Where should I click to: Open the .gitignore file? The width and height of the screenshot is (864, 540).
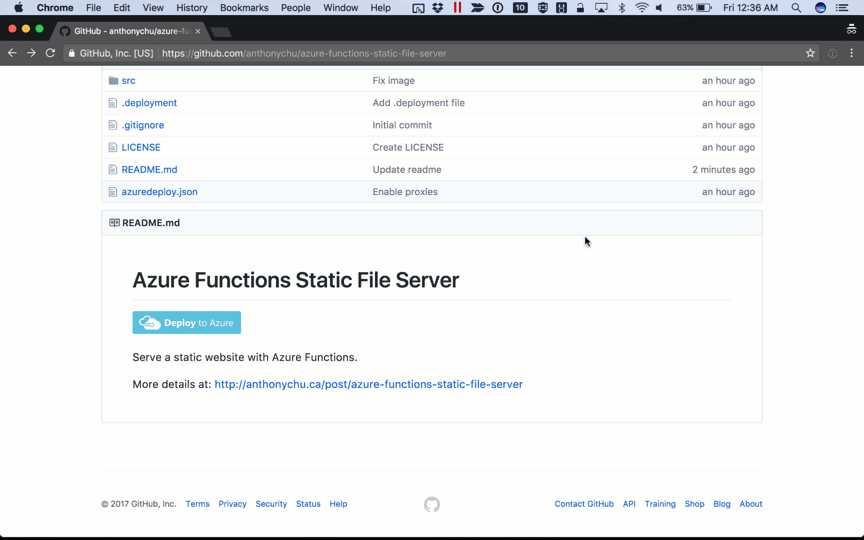(143, 125)
